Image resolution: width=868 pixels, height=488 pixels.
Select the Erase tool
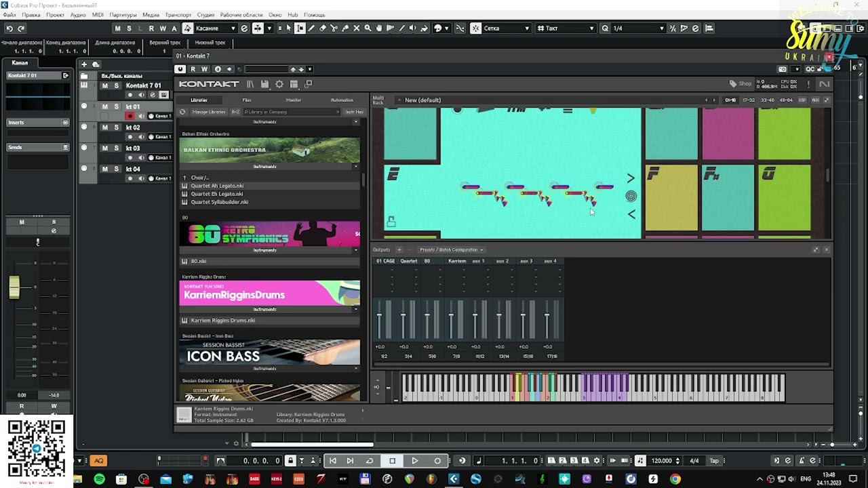click(323, 28)
